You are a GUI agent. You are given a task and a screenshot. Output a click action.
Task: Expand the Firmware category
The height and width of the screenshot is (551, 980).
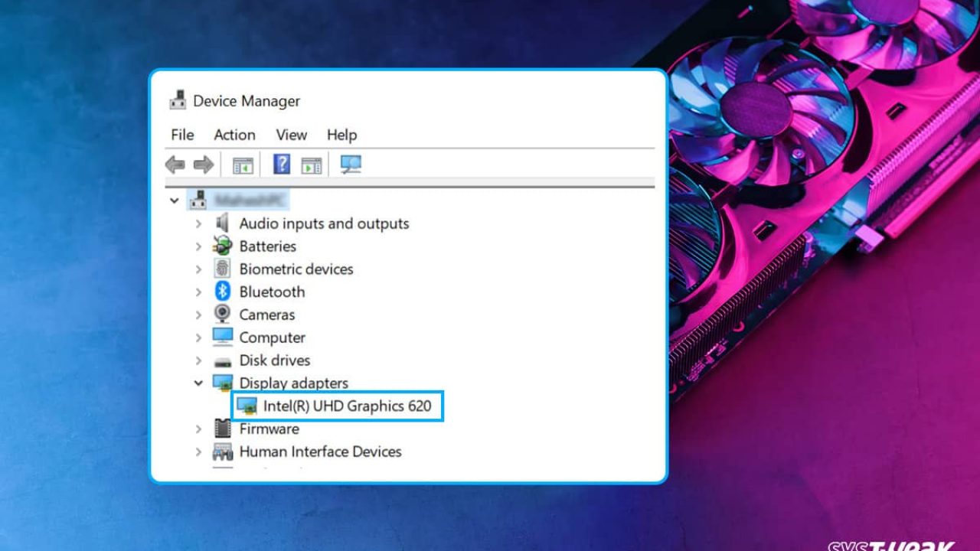[x=198, y=429]
